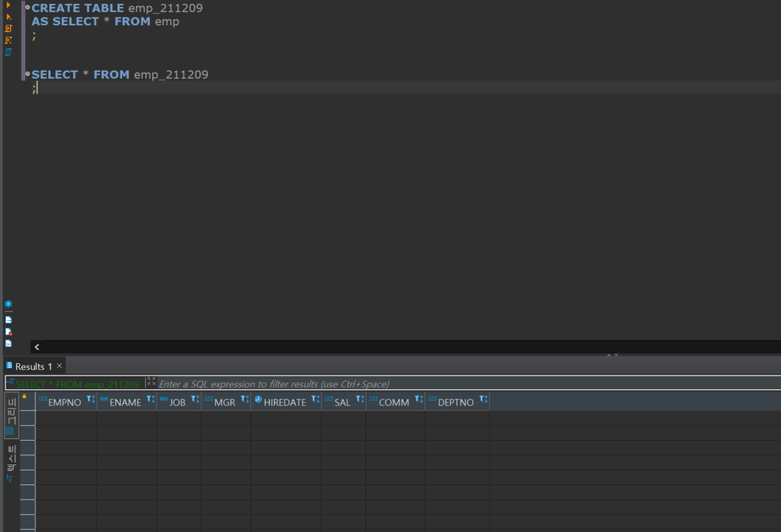The image size is (781, 532).
Task: Sort and filter the JOB column
Action: coord(195,399)
